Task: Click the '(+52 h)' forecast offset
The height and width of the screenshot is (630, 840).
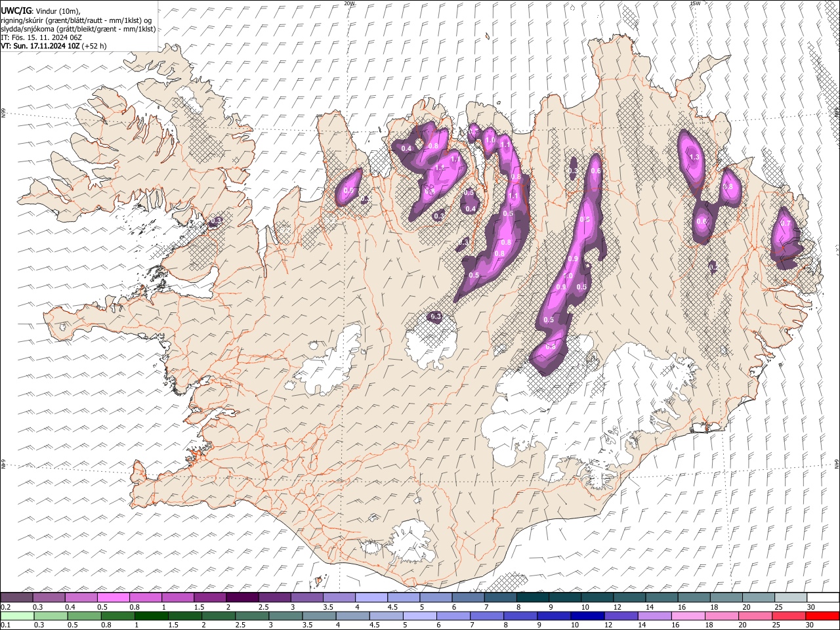Action: click(94, 46)
